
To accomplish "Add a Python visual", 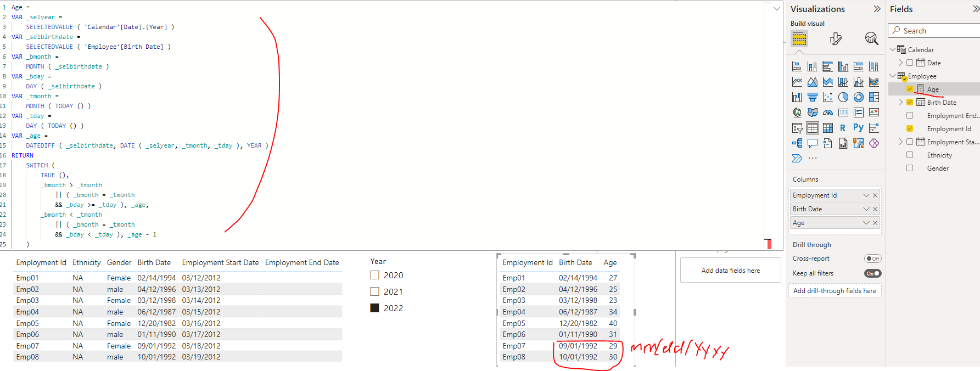I will [858, 127].
